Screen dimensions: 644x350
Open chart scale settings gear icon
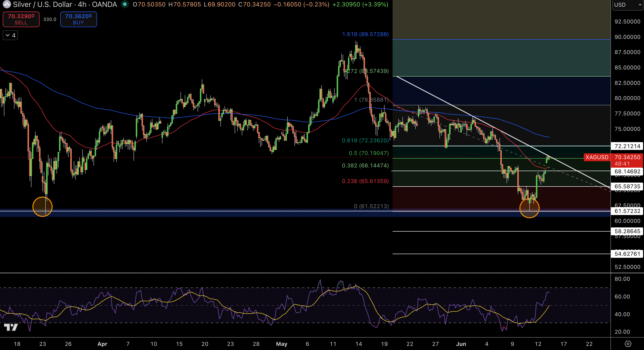click(x=628, y=344)
